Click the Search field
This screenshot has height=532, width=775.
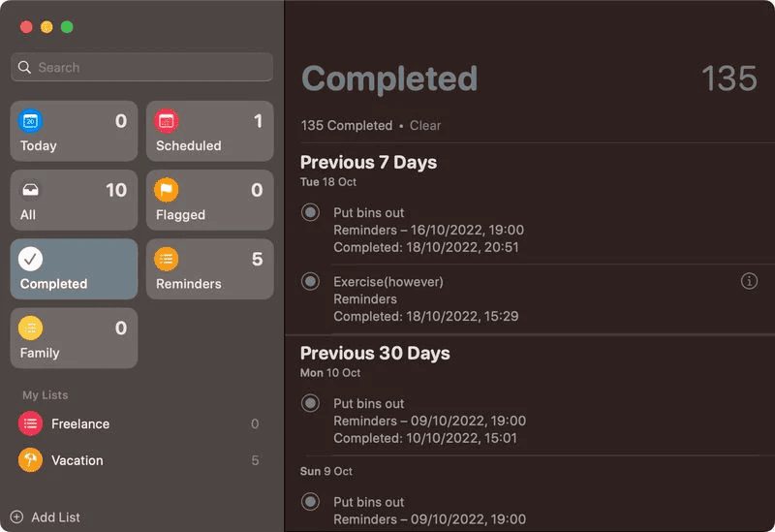pyautogui.click(x=142, y=68)
